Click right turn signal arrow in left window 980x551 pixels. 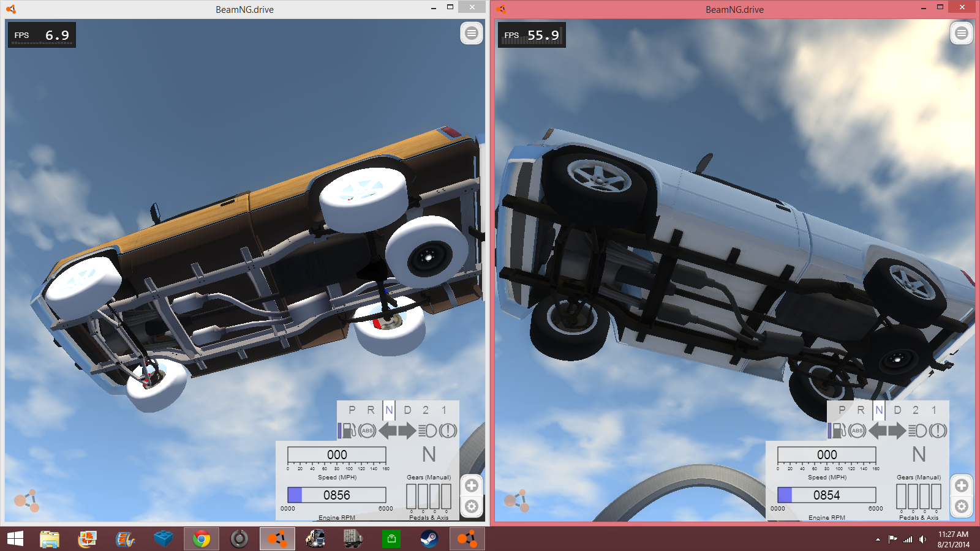tap(407, 430)
